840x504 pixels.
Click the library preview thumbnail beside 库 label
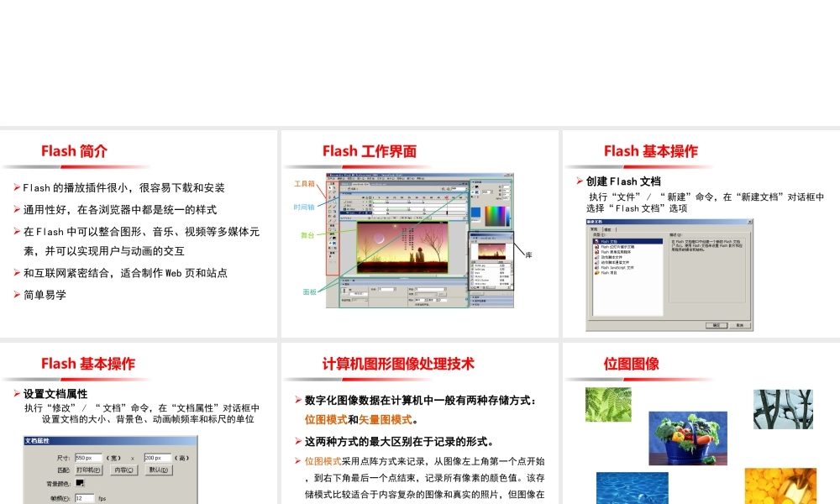[491, 250]
